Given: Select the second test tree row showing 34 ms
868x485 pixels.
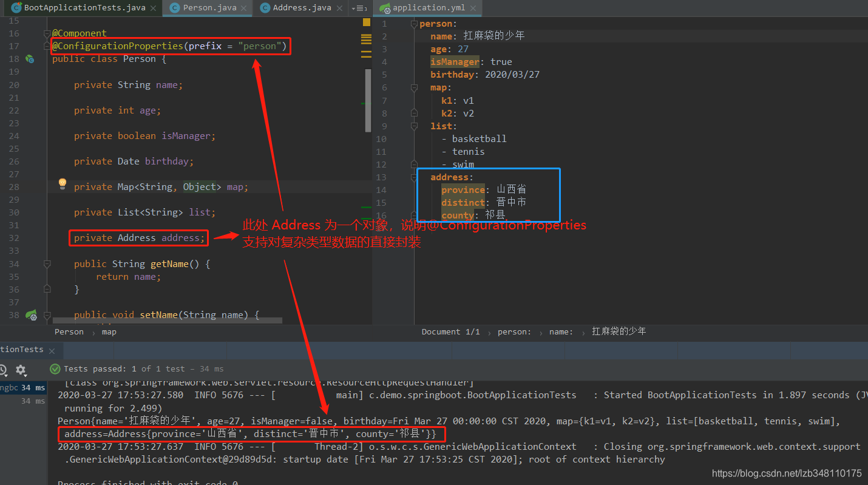Looking at the screenshot, I should pos(23,401).
